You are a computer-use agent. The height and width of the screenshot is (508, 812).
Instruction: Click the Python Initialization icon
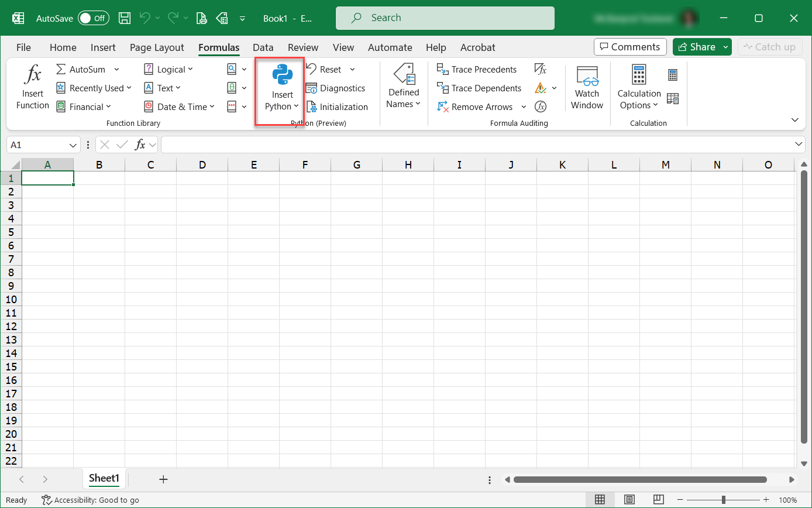pyautogui.click(x=312, y=107)
